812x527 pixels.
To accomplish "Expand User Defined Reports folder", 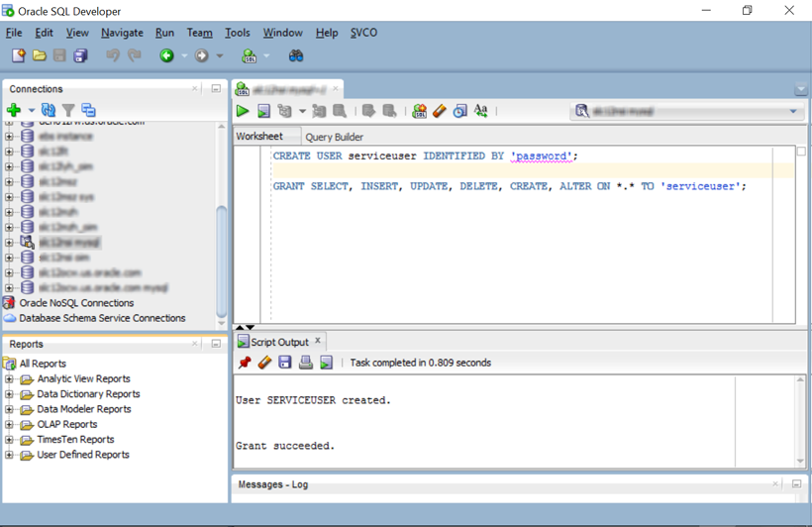I will pos(9,455).
